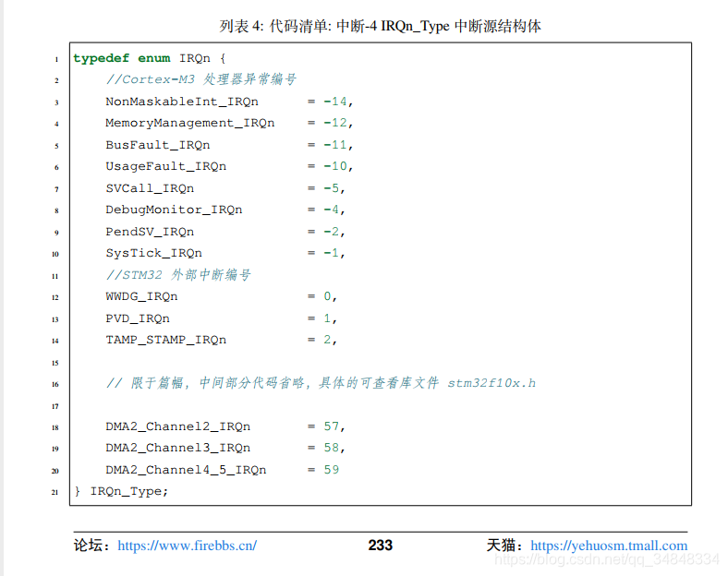The height and width of the screenshot is (576, 728).
Task: Click the 论坛 label in the footer
Action: pyautogui.click(x=92, y=546)
